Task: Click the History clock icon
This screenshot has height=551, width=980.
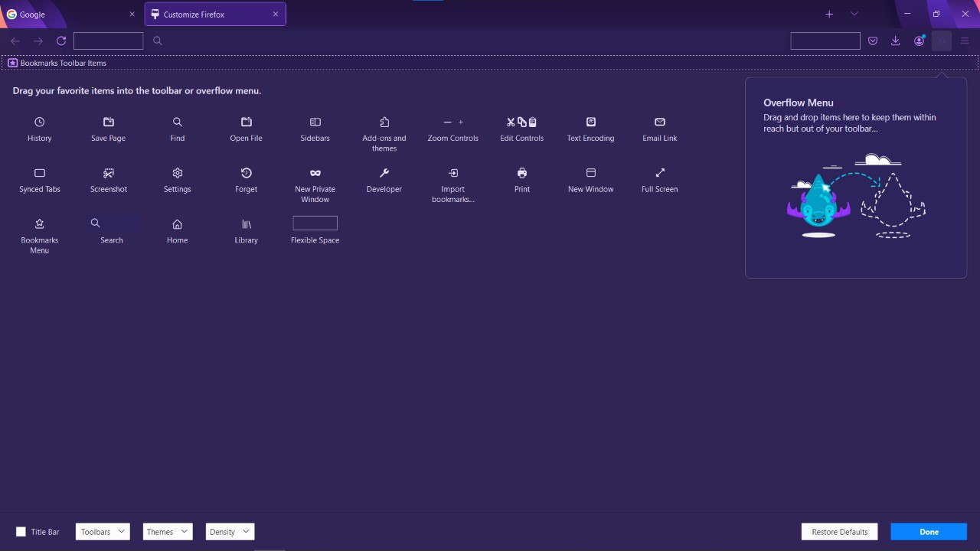Action: tap(40, 122)
